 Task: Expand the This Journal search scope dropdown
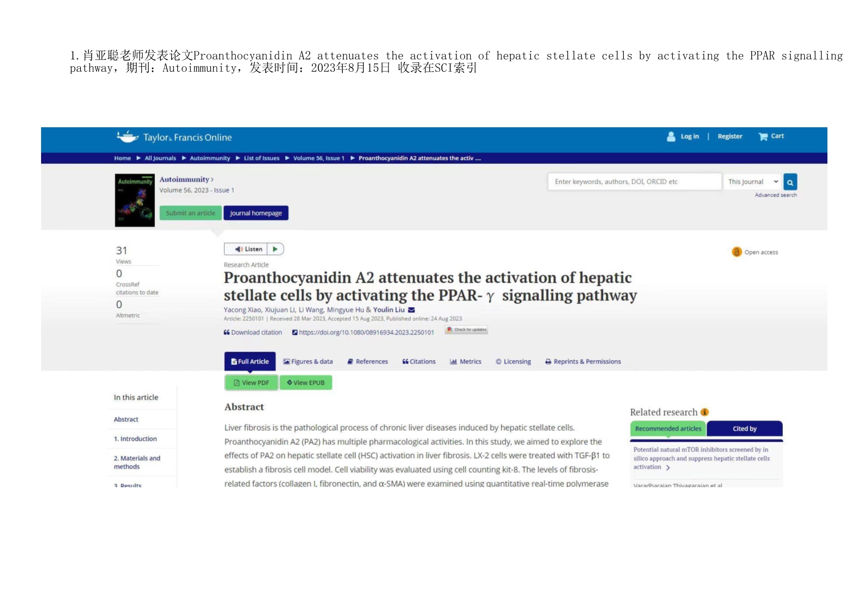point(753,182)
